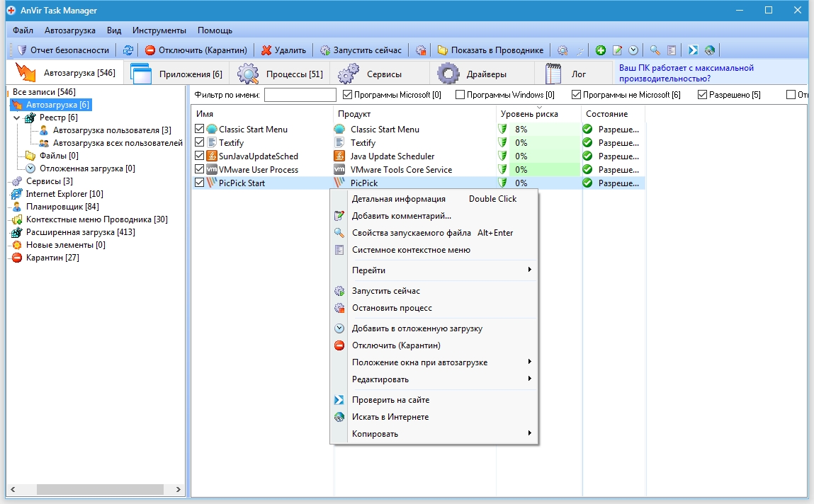Uncheck the SunJavaUpdateSched entry
This screenshot has width=814, height=504.
(x=198, y=156)
